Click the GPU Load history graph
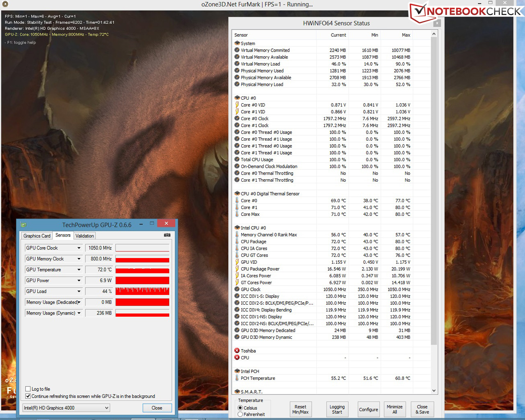Viewport: 525px width, 420px height. pos(142,291)
